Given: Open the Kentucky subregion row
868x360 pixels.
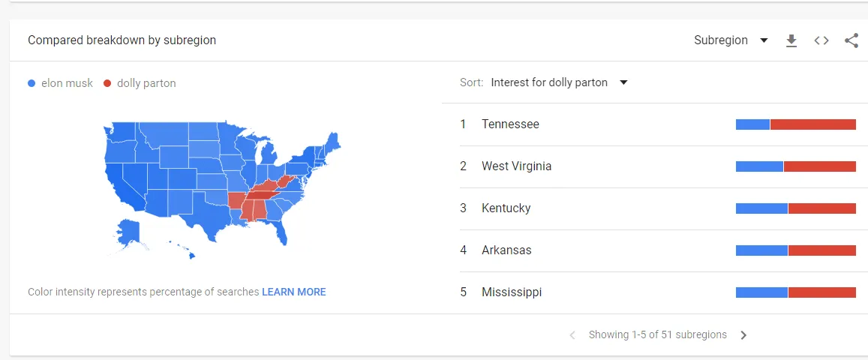Looking at the screenshot, I should point(506,208).
